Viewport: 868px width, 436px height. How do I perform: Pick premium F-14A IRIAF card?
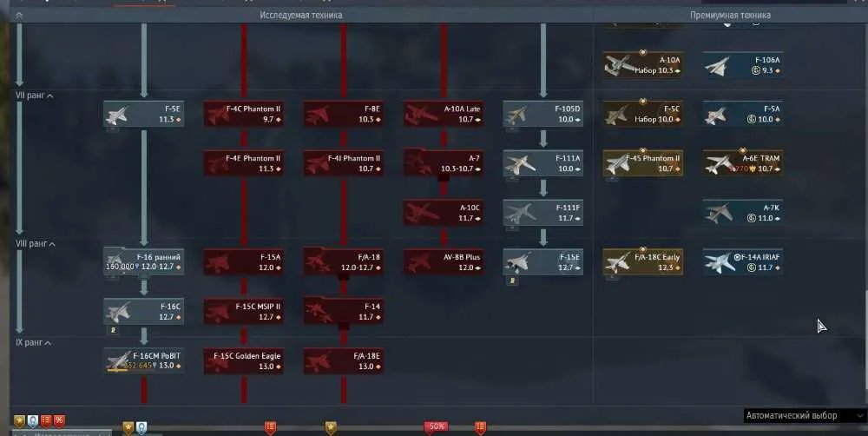click(x=743, y=262)
